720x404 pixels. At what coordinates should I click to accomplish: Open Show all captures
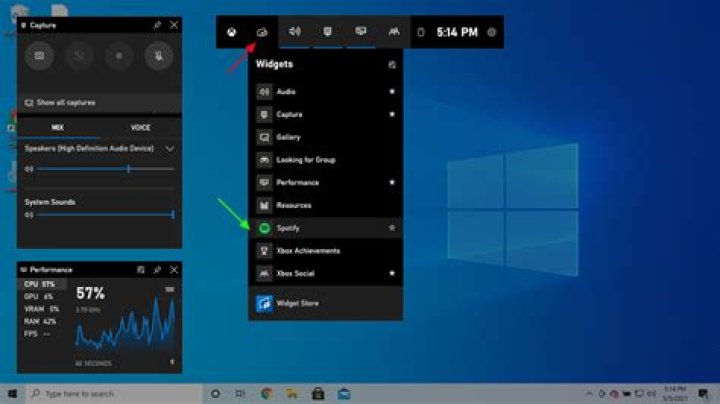pos(99,102)
